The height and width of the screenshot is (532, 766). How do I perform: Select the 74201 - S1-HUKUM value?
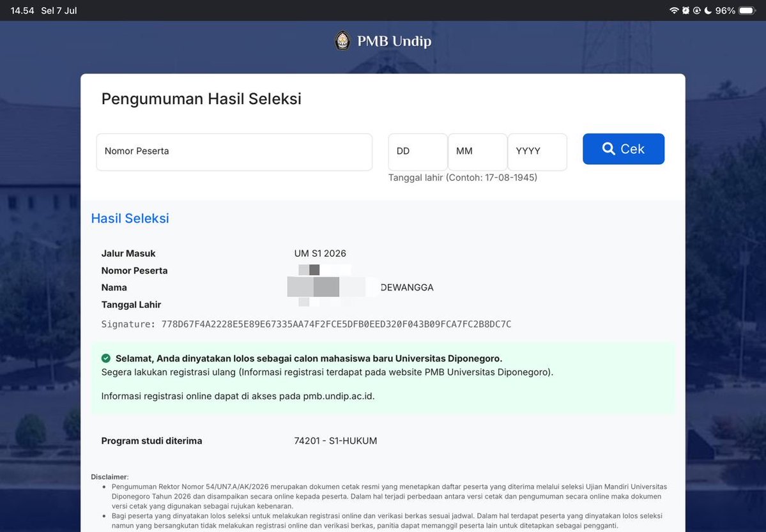coord(335,441)
